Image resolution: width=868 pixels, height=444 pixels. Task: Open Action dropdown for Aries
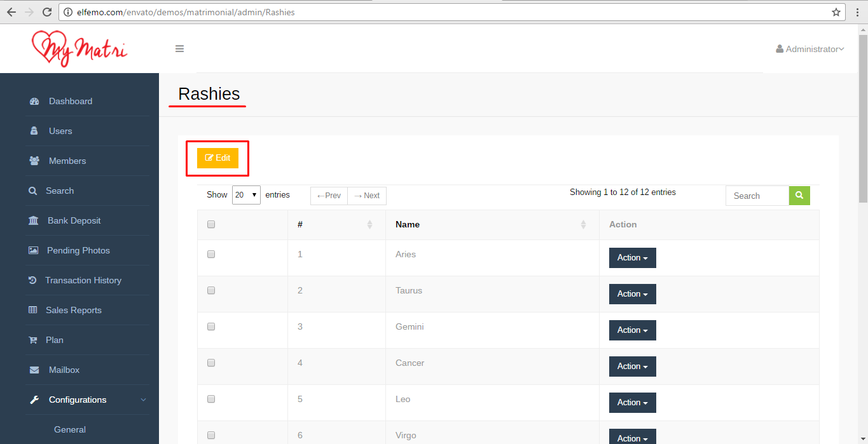[x=633, y=258]
